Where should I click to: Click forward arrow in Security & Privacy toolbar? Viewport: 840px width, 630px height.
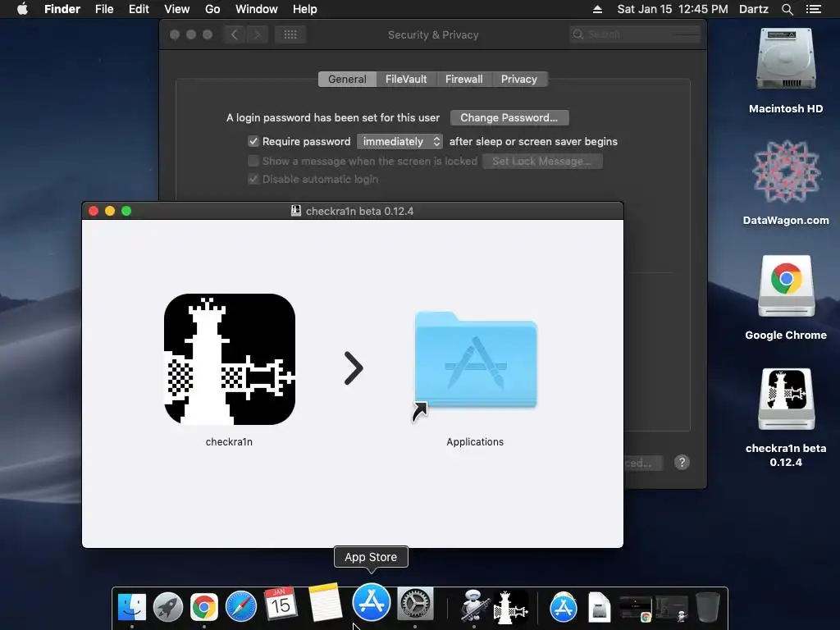(x=257, y=34)
